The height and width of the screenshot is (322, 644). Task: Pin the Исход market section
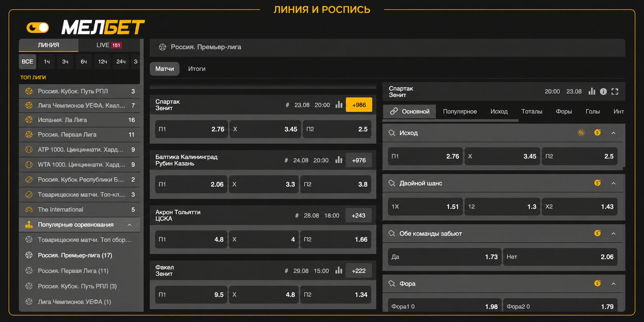click(x=392, y=133)
